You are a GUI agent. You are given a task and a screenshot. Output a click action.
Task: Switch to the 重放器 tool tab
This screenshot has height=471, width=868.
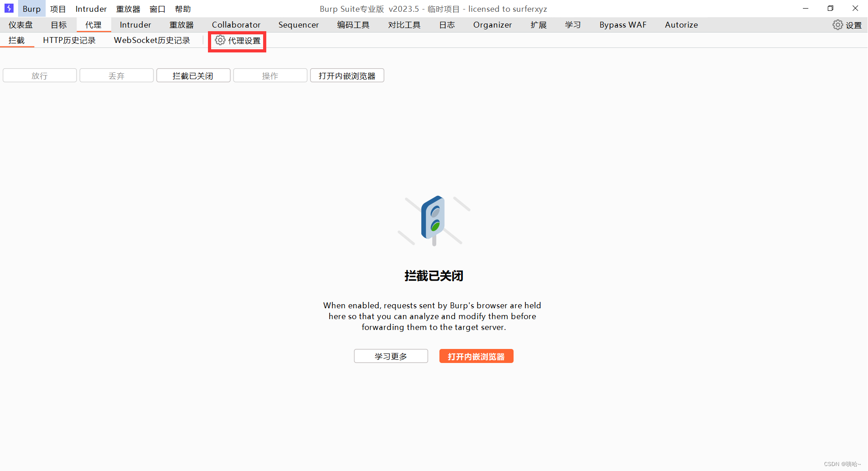click(181, 25)
